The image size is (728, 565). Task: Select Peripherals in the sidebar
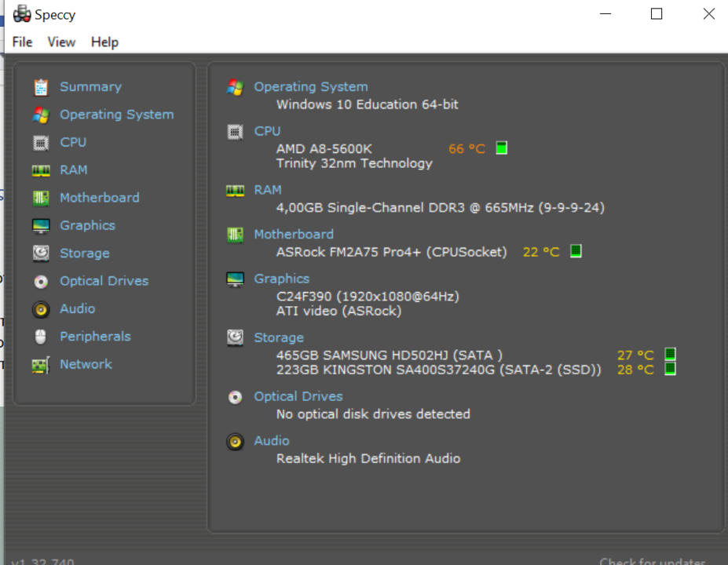(95, 337)
